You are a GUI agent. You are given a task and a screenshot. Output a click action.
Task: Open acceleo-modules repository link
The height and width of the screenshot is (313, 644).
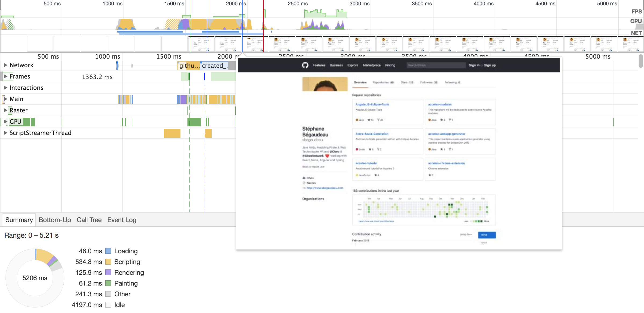point(440,104)
